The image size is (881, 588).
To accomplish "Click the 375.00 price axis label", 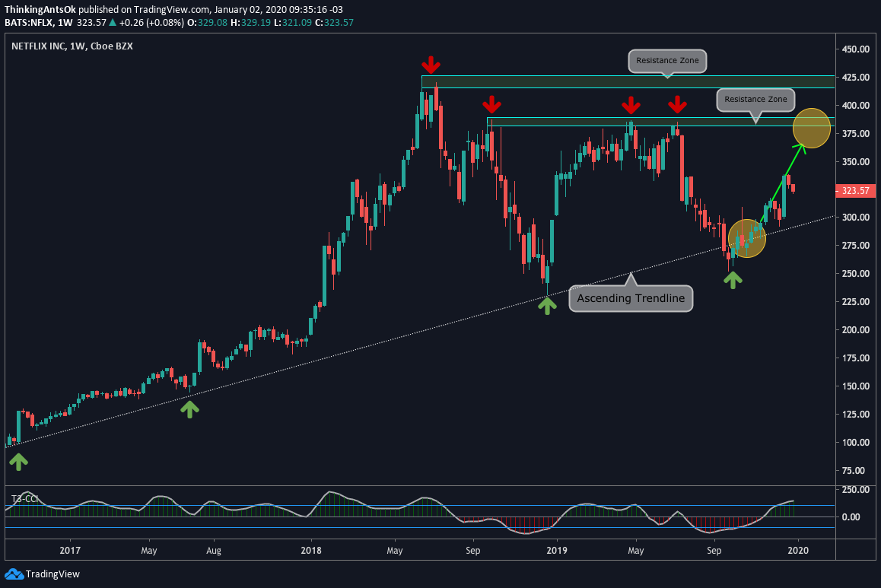I will [x=856, y=134].
